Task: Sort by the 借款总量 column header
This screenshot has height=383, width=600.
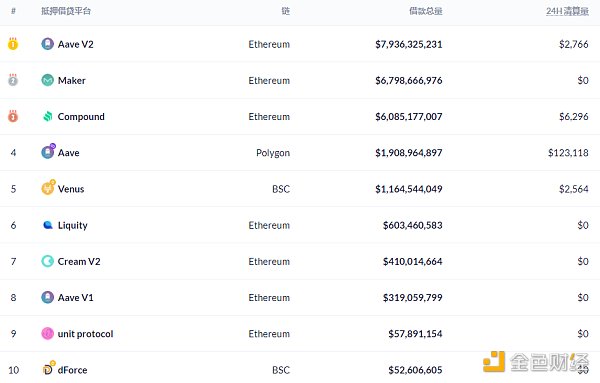Action: tap(426, 11)
